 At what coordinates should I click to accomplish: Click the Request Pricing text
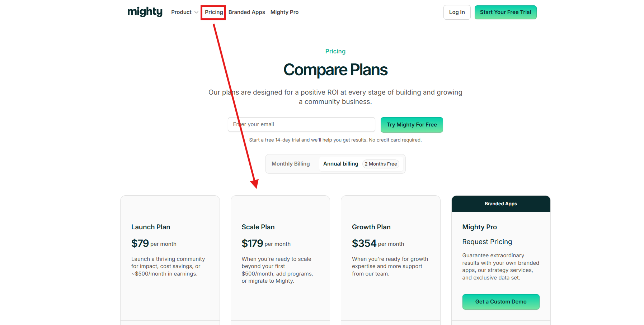point(487,242)
